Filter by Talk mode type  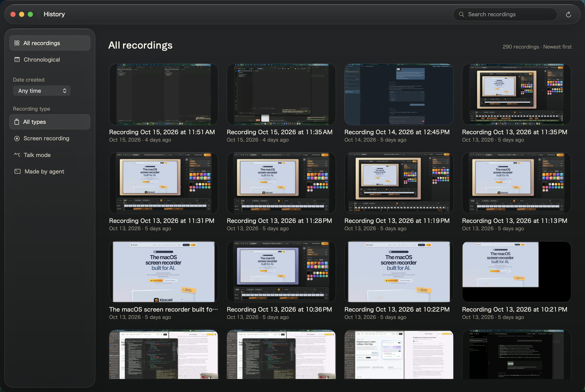[50, 155]
